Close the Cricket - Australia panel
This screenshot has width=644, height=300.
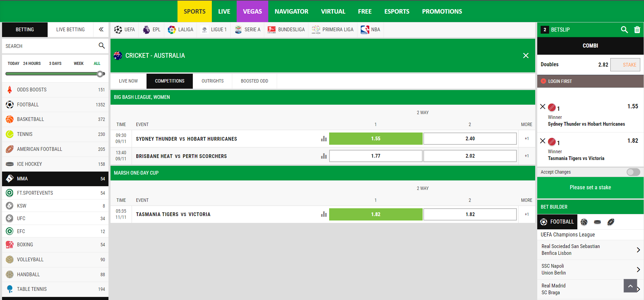pos(526,55)
